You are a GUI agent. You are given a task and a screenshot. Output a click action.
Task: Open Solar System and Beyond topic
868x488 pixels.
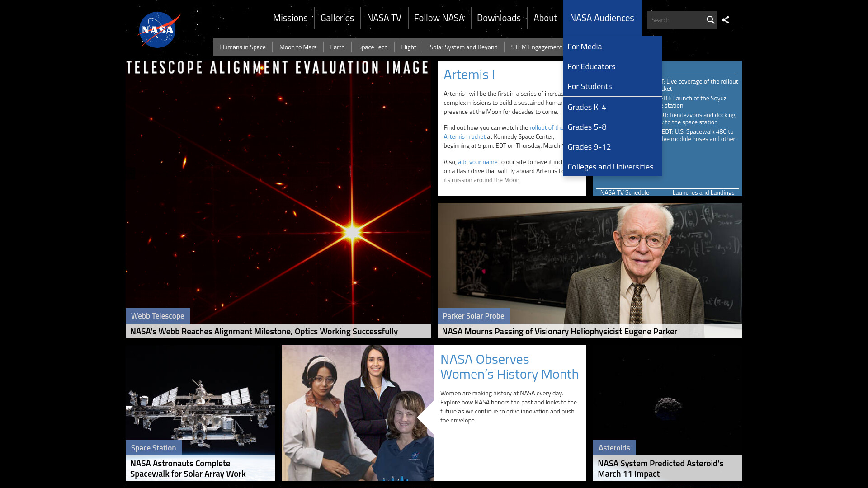click(x=463, y=47)
